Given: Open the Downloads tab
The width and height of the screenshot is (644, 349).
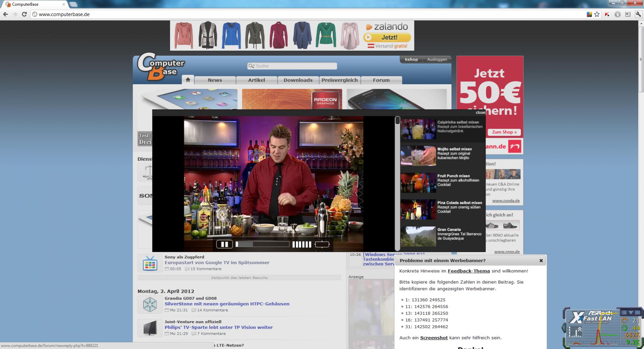Looking at the screenshot, I should click(x=298, y=80).
